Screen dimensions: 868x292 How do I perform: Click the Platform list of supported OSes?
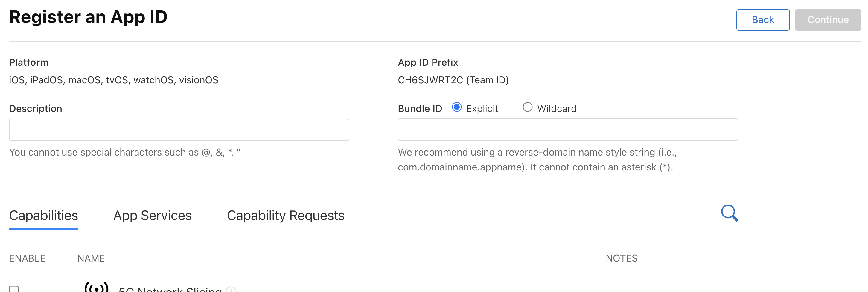[x=114, y=80]
